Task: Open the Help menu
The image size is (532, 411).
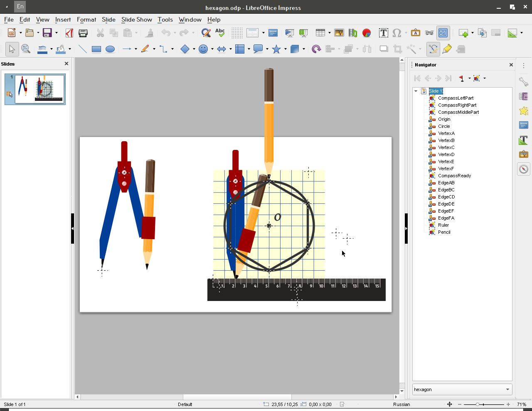Action: (x=214, y=20)
